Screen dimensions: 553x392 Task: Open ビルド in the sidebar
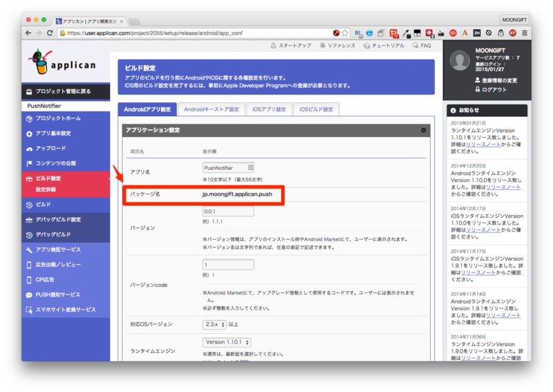(x=66, y=205)
